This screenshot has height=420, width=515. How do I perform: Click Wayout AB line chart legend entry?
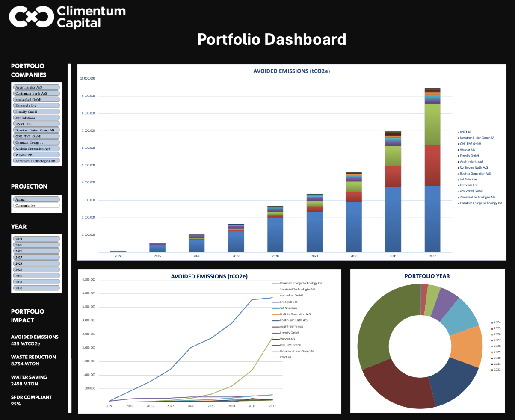pos(284,339)
